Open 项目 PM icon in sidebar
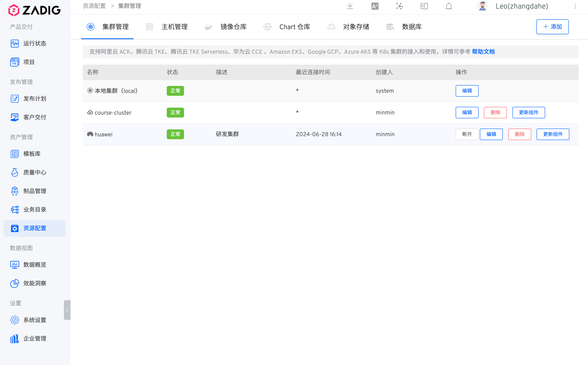The image size is (588, 365). pyautogui.click(x=15, y=62)
